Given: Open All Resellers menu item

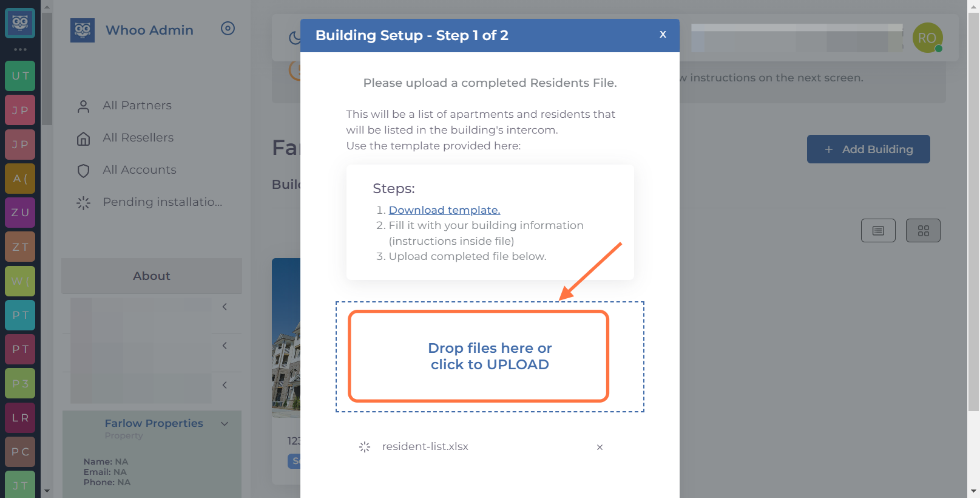Looking at the screenshot, I should pyautogui.click(x=138, y=138).
